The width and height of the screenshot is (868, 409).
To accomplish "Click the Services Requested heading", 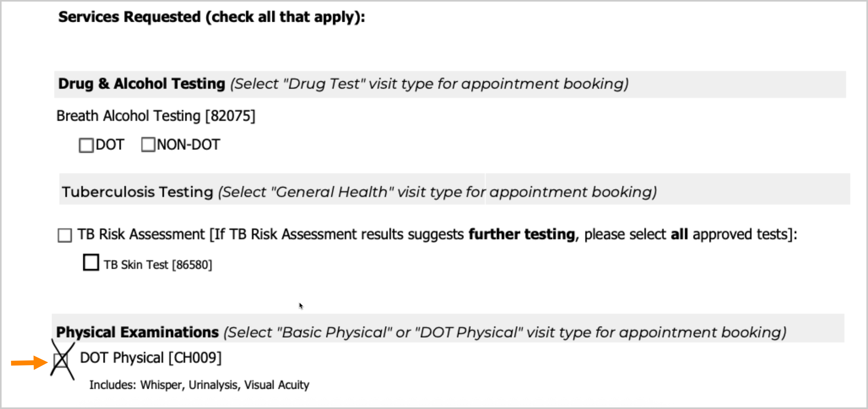I will click(x=211, y=17).
